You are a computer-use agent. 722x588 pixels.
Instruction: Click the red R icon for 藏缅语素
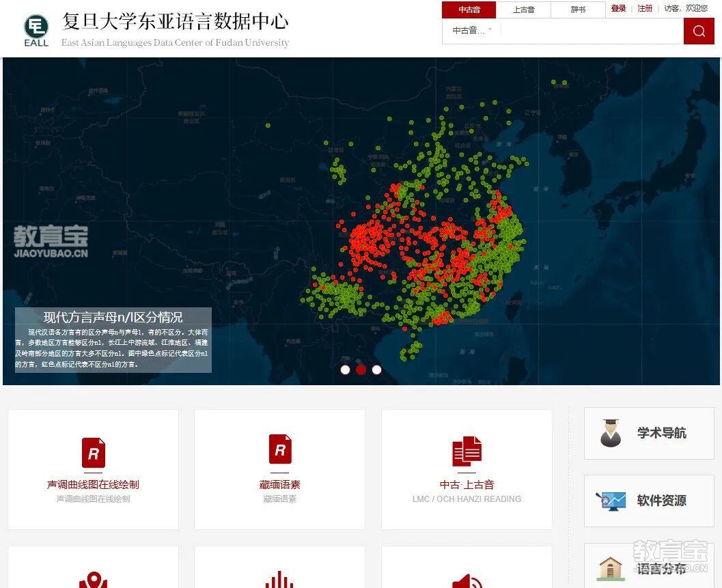[279, 449]
